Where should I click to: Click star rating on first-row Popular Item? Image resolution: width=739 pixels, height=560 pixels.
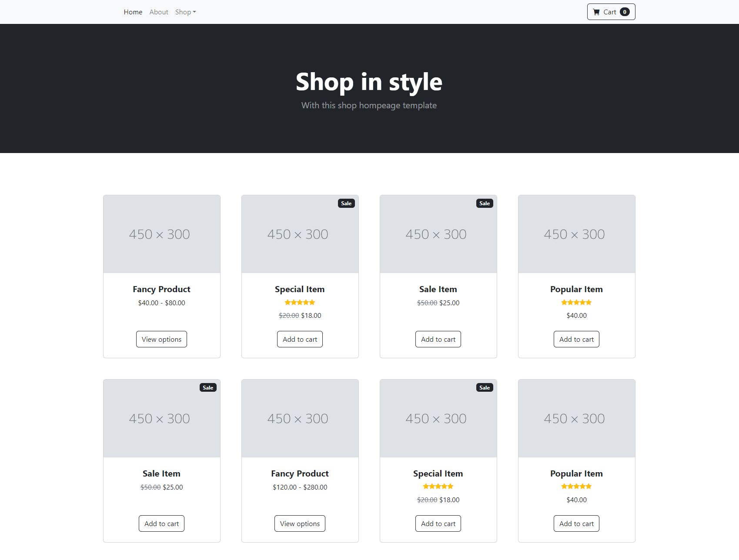coord(576,302)
